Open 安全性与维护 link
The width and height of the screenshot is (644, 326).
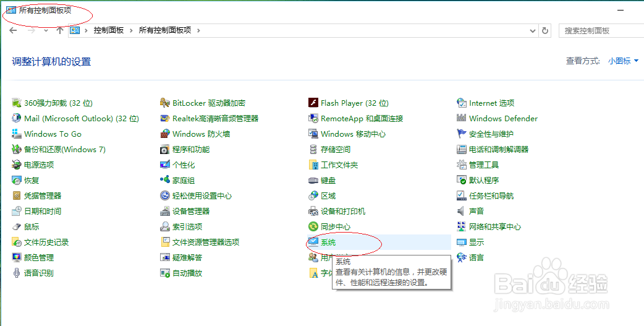491,134
